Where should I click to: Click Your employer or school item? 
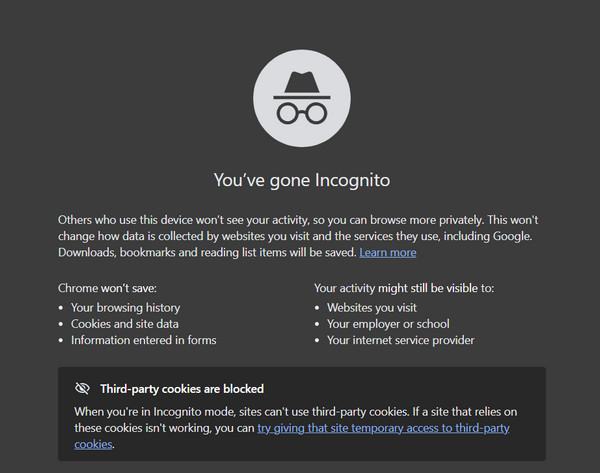click(388, 324)
